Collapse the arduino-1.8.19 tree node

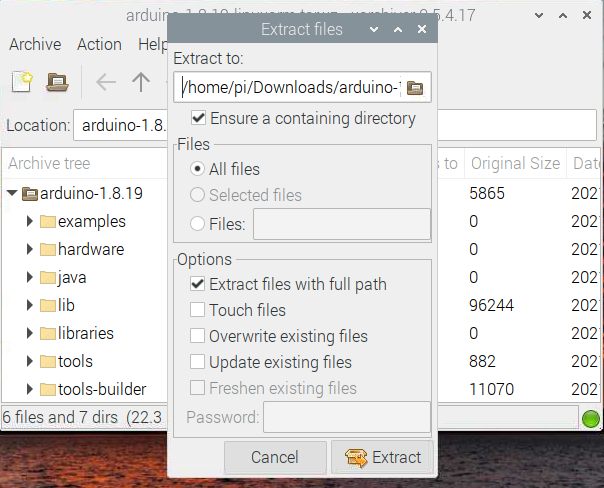point(12,193)
